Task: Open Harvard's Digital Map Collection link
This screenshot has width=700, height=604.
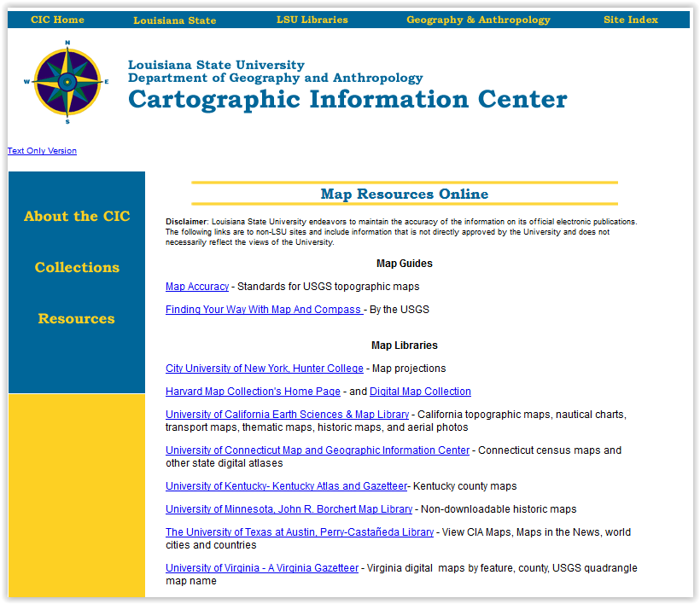Action: click(x=420, y=392)
